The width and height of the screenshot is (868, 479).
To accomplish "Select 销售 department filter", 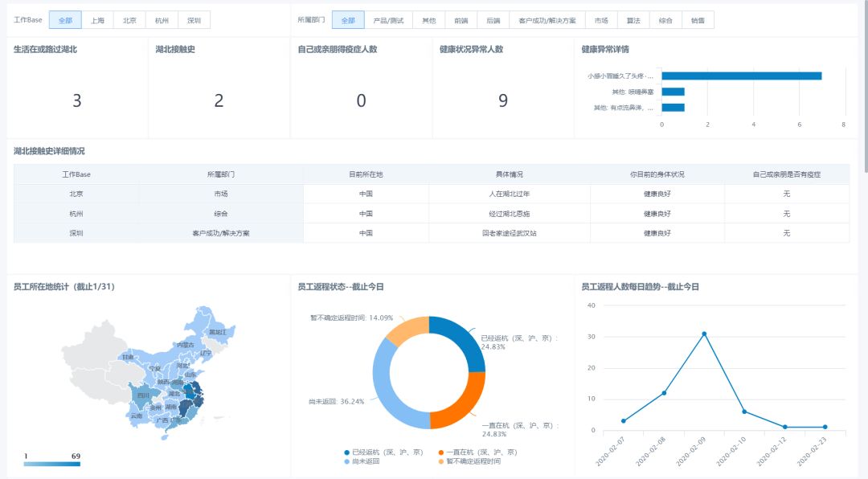I will [x=698, y=20].
